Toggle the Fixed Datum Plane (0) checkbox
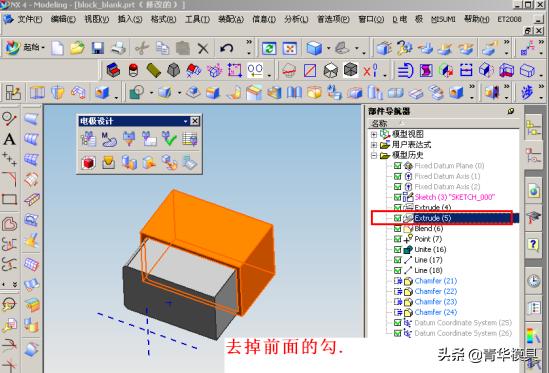The height and width of the screenshot is (373, 549). pyautogui.click(x=397, y=166)
